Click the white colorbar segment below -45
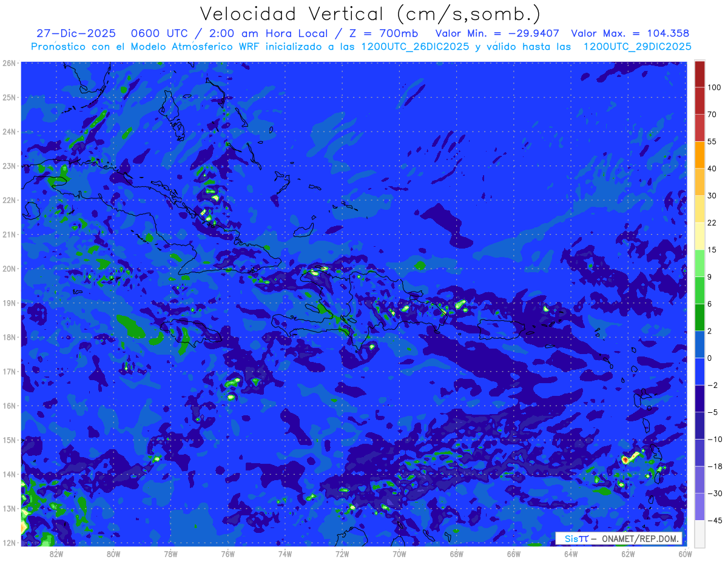 pyautogui.click(x=699, y=534)
